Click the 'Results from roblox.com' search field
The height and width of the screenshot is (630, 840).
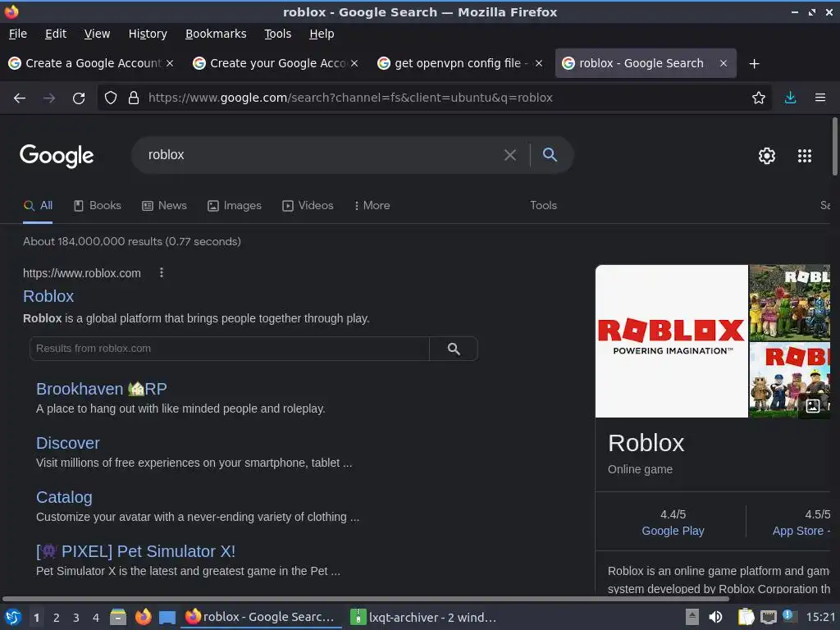point(230,349)
